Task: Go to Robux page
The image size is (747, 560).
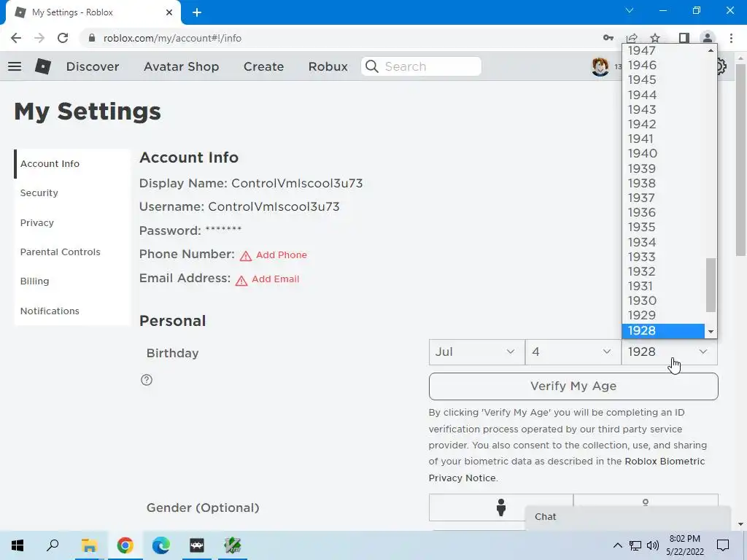Action: [x=328, y=66]
